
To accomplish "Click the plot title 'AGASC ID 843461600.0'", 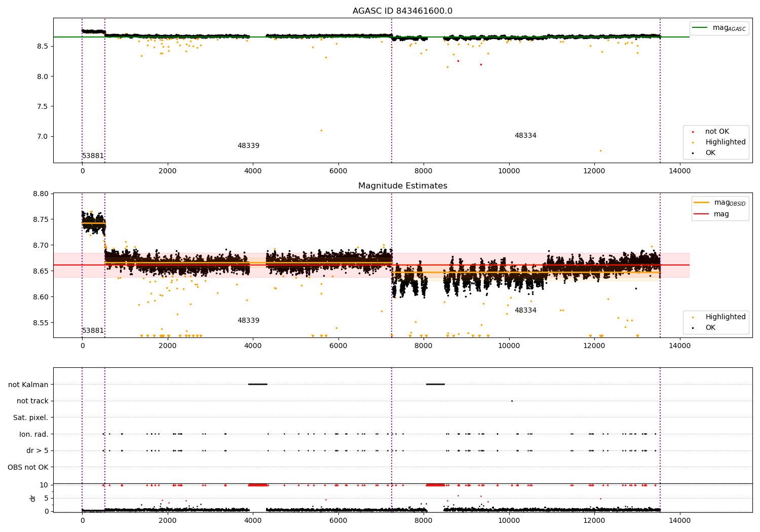I will click(x=402, y=11).
